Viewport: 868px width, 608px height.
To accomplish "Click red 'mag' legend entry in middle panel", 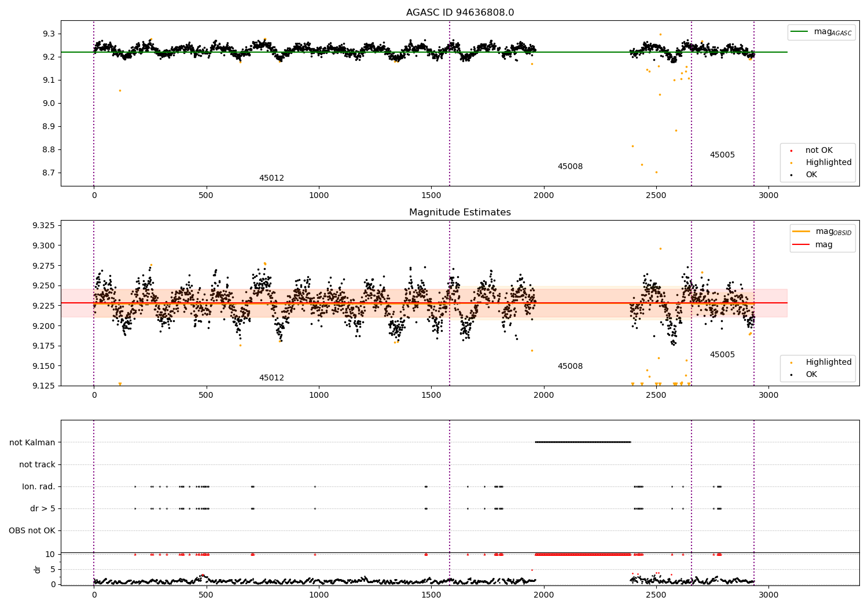I will click(x=812, y=244).
